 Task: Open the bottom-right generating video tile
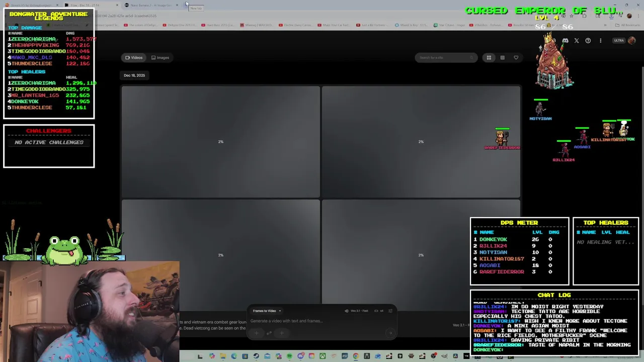click(421, 255)
